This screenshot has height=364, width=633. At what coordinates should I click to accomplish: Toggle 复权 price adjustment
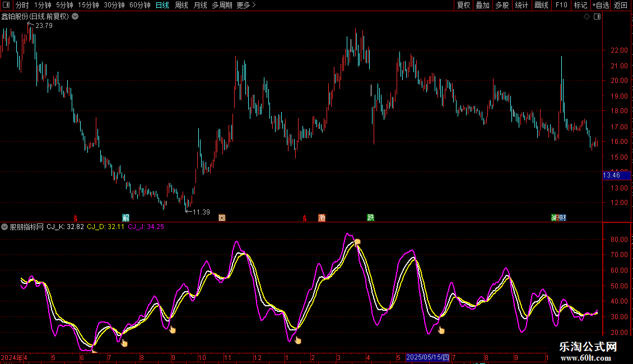pos(464,6)
